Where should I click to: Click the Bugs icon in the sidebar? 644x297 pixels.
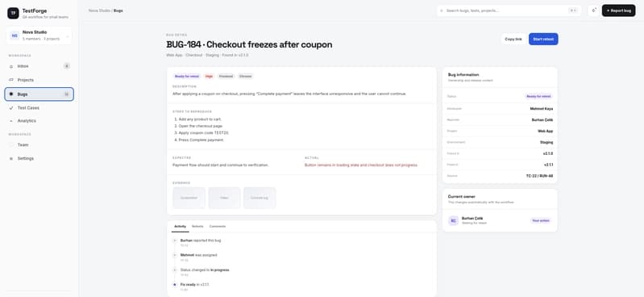pos(11,94)
